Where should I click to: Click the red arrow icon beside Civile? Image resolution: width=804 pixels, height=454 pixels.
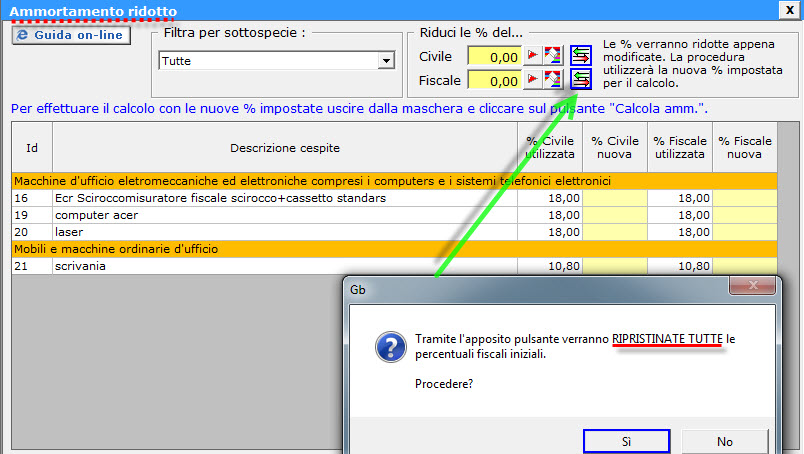click(x=533, y=56)
